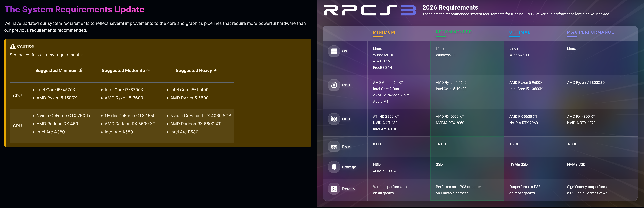Click "Linux" in the Max Performance column
This screenshot has width=644, height=208.
point(572,49)
